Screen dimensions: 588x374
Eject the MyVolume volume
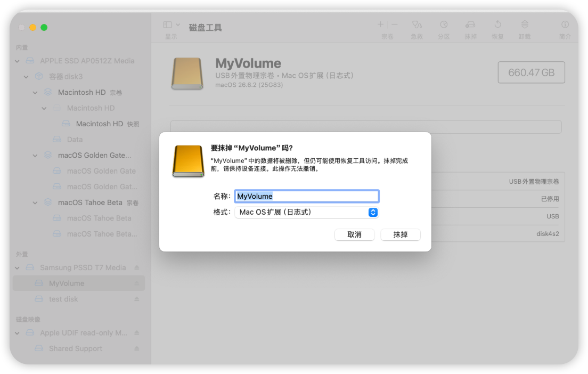tap(137, 283)
